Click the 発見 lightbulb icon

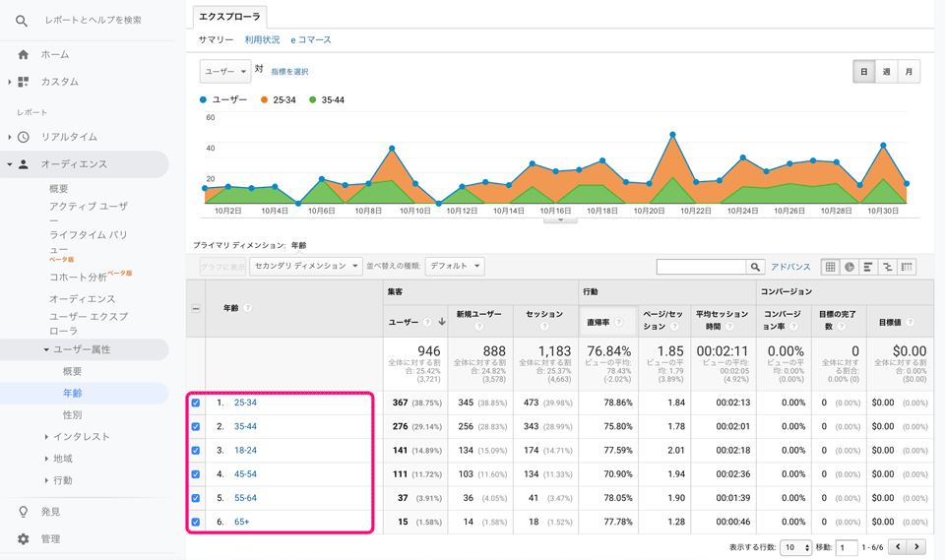(x=23, y=512)
